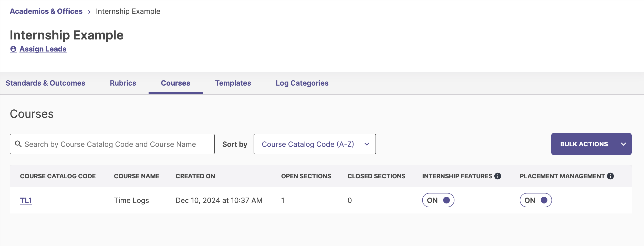
Task: Switch to the Rubrics tab
Action: click(123, 83)
